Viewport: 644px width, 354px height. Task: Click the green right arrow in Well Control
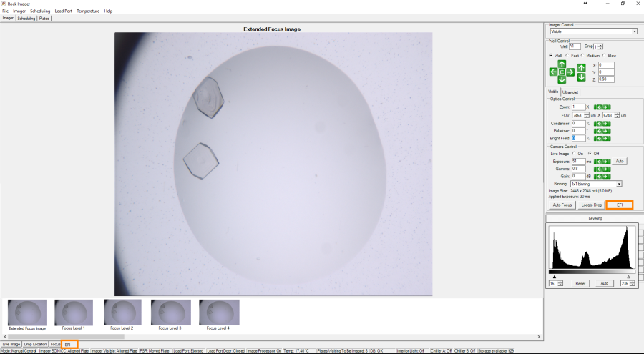coord(570,72)
